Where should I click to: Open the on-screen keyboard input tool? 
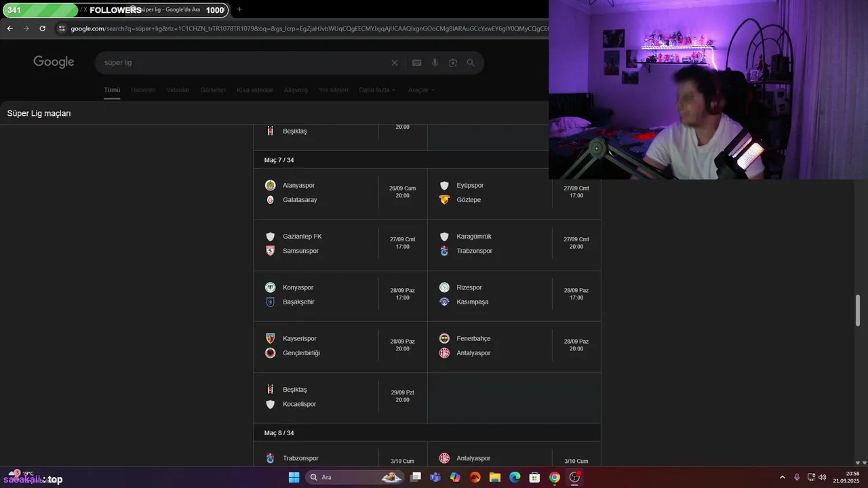(x=417, y=62)
